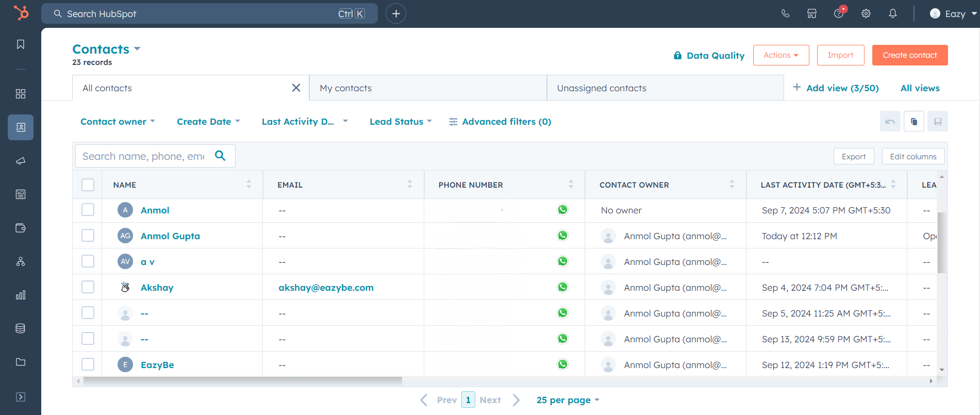This screenshot has width=980, height=415.
Task: Click WhatsApp icon in EazyBe row
Action: (x=562, y=364)
